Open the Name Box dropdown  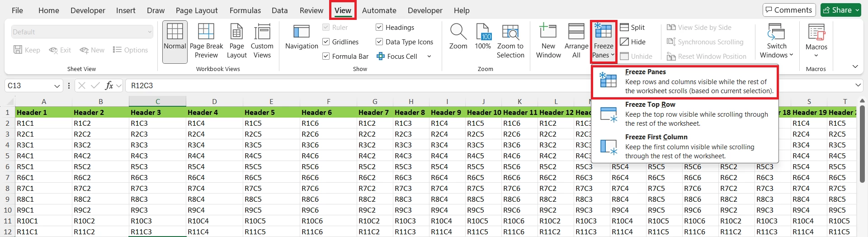57,86
